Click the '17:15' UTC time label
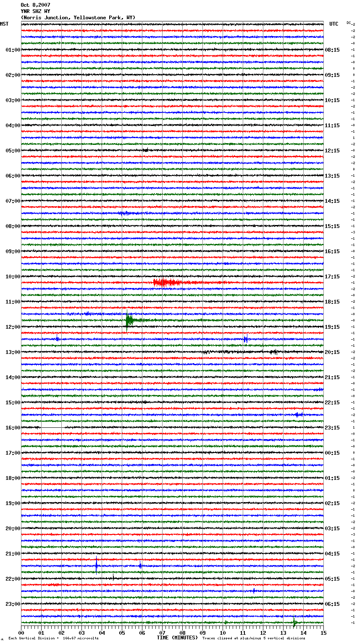 point(332,277)
